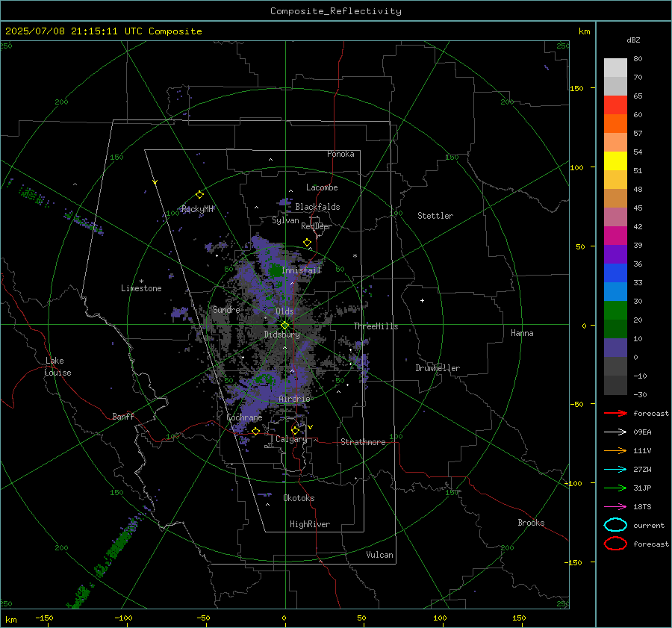Click the Okotoks map label

(299, 498)
